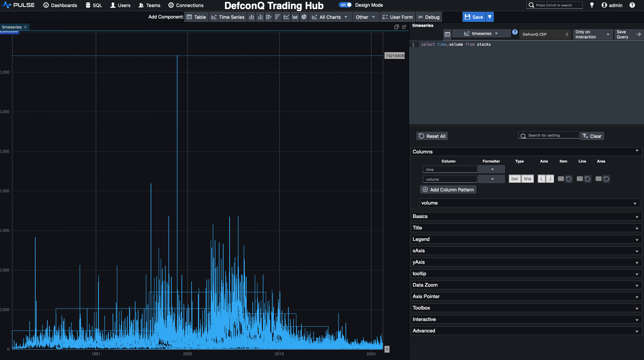Toggle Design Mode off
This screenshot has width=644, height=360.
click(x=345, y=5)
